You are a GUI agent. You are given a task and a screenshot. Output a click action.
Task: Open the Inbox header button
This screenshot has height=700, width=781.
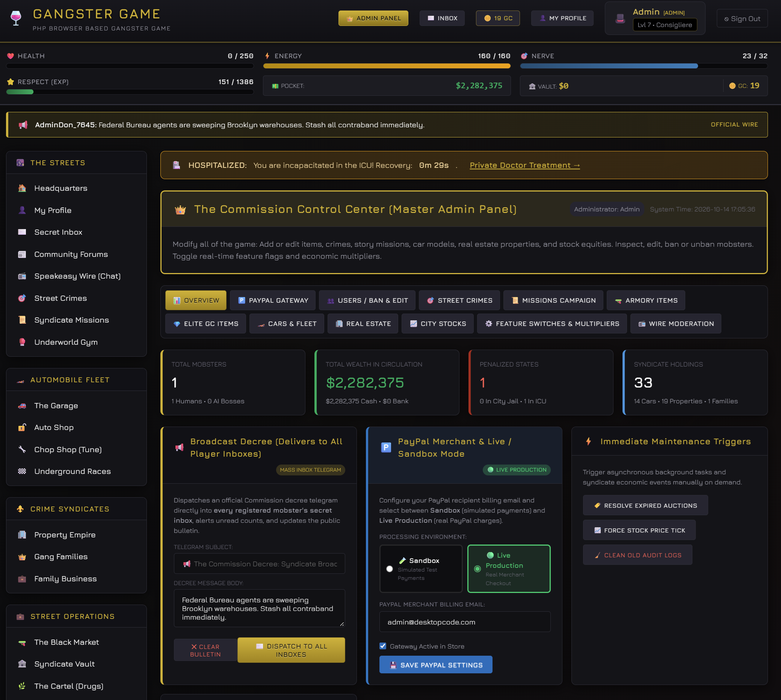coord(442,18)
